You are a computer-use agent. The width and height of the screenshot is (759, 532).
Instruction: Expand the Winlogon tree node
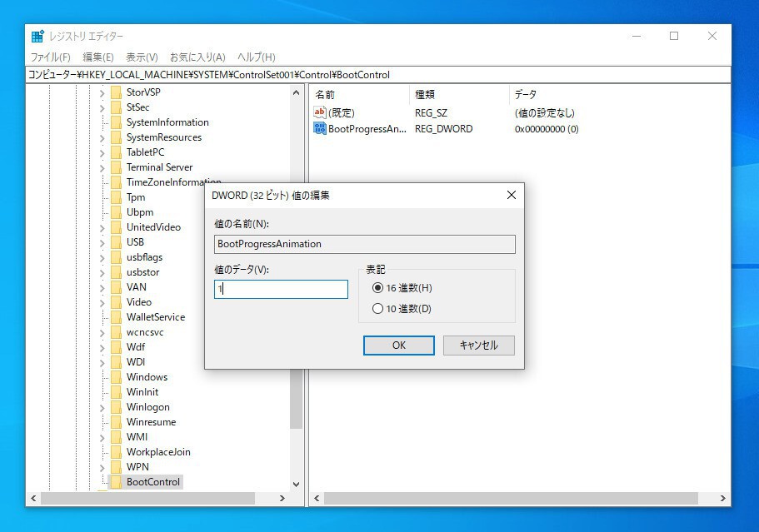[102, 408]
